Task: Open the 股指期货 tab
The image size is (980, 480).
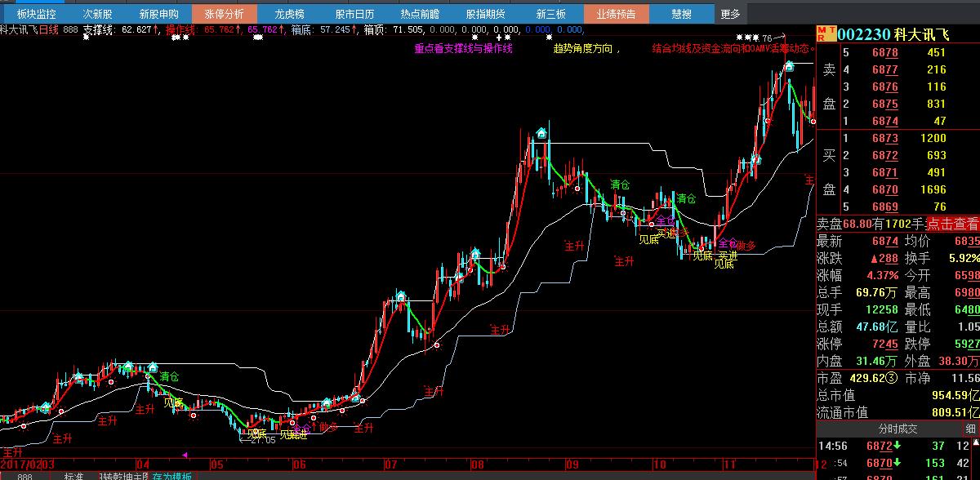Action: point(485,14)
